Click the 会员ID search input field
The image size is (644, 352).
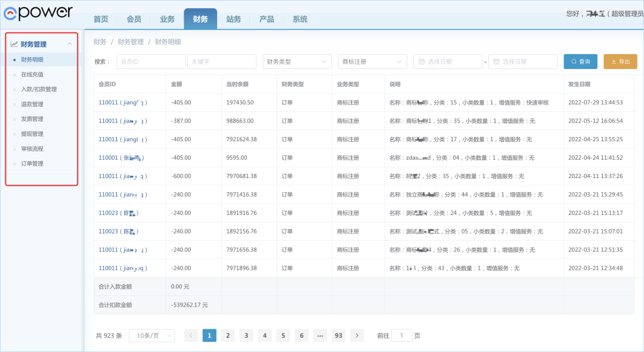tap(150, 61)
